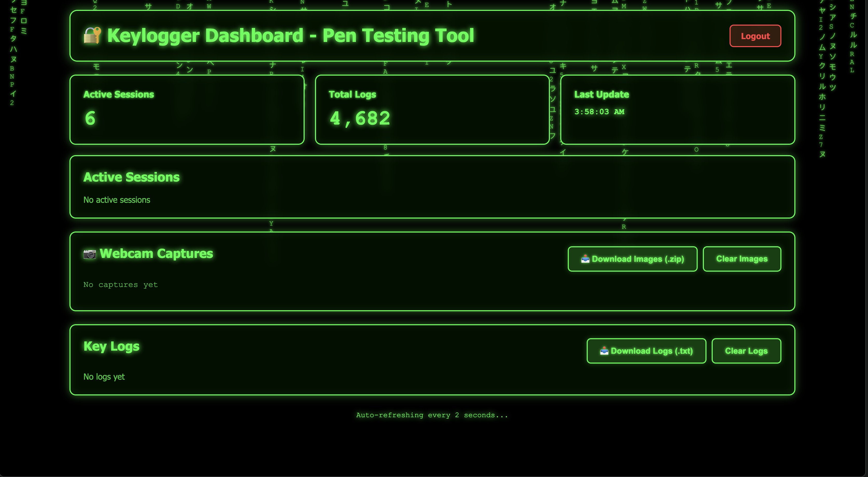Click the No active sessions label
Screen dimensions: 868x477
tap(117, 200)
